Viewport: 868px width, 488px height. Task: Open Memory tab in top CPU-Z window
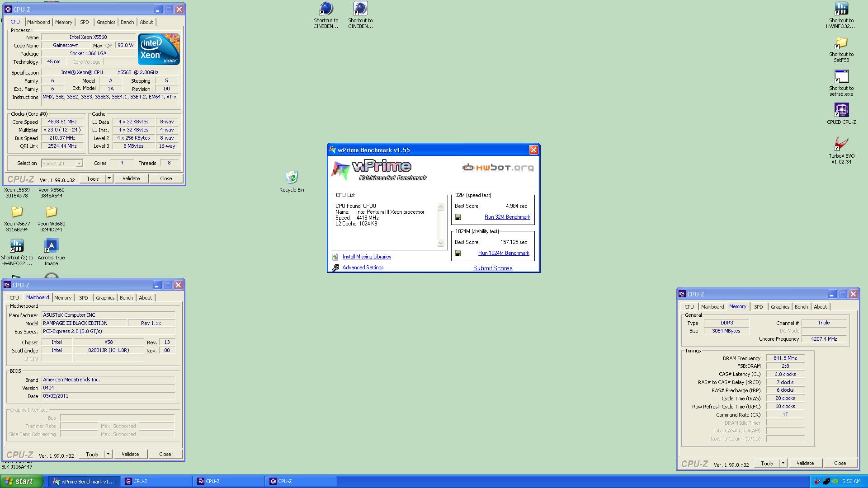64,22
